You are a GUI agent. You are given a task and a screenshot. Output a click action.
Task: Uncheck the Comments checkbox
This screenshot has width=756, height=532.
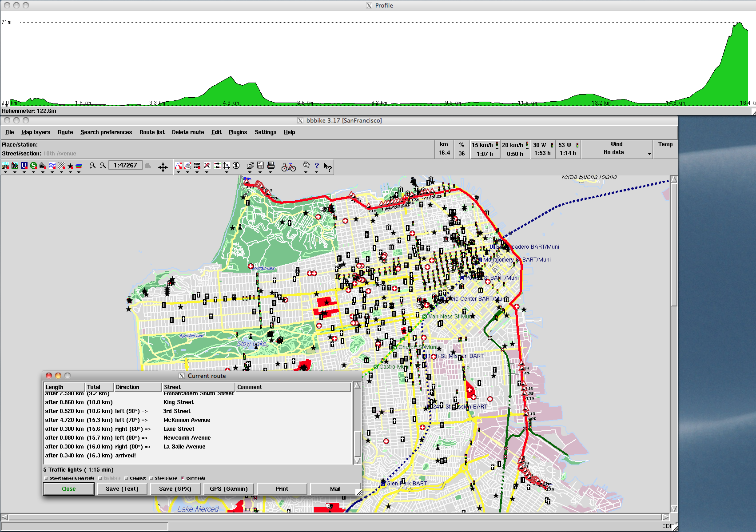pos(183,478)
